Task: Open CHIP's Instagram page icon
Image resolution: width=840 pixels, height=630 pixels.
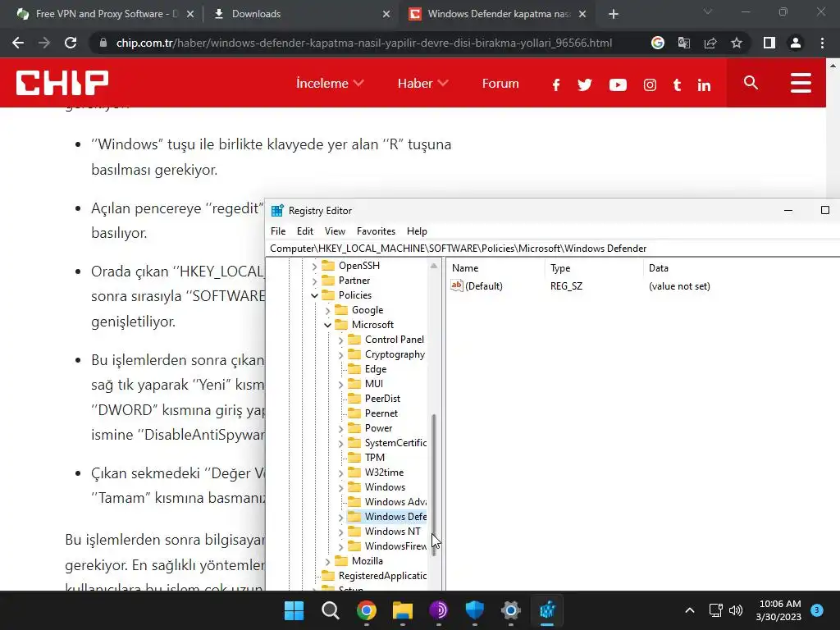Action: (650, 84)
